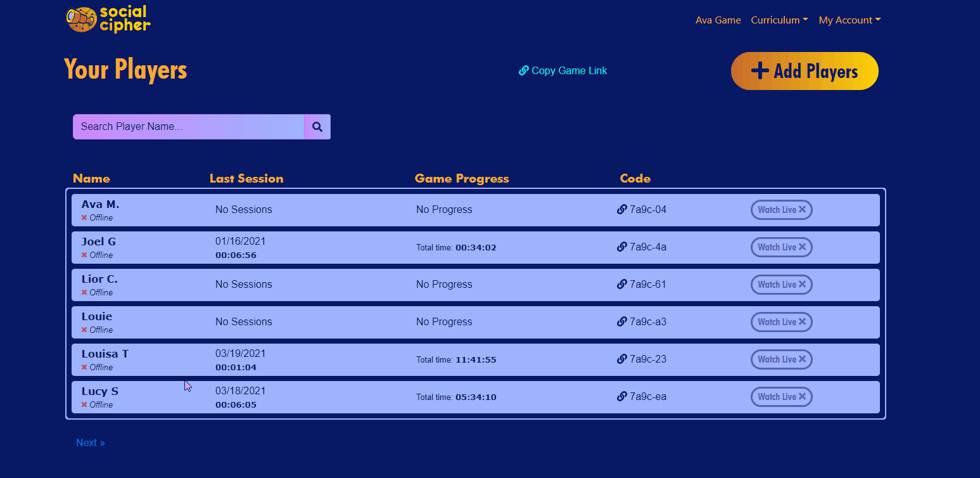
Task: Click the link icon beside code 7a9c-4a
Action: (621, 247)
